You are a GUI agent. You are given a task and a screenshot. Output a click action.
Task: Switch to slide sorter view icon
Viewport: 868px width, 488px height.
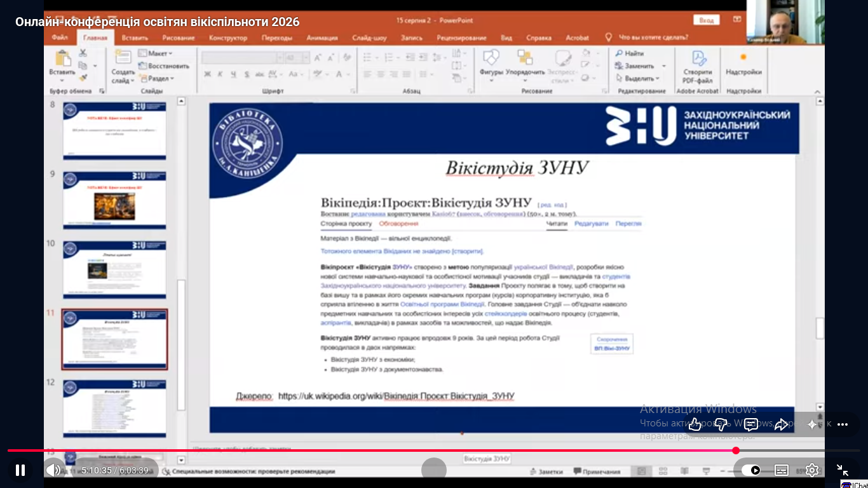point(663,471)
